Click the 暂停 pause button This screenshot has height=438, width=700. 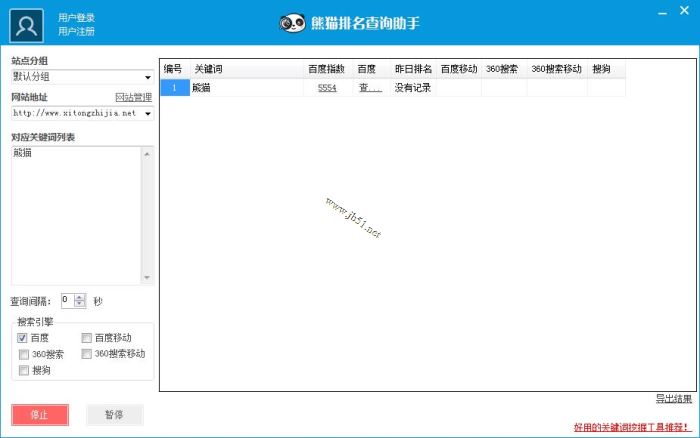[x=115, y=415]
